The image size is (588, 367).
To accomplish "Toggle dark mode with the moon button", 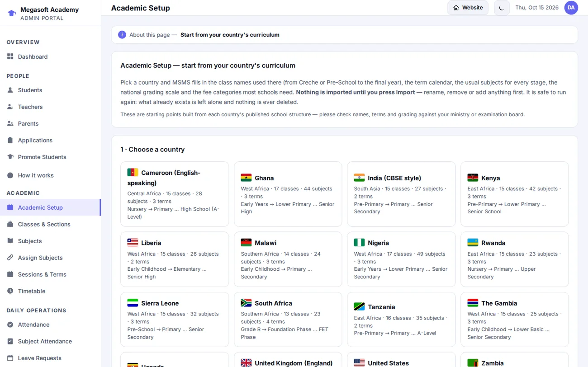I will click(x=502, y=8).
